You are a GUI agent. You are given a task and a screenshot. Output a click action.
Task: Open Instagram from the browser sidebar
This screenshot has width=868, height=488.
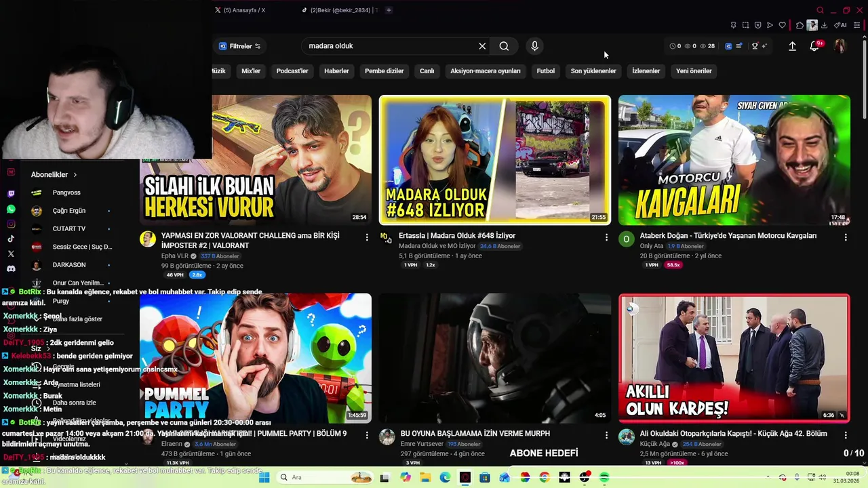coord(11,224)
